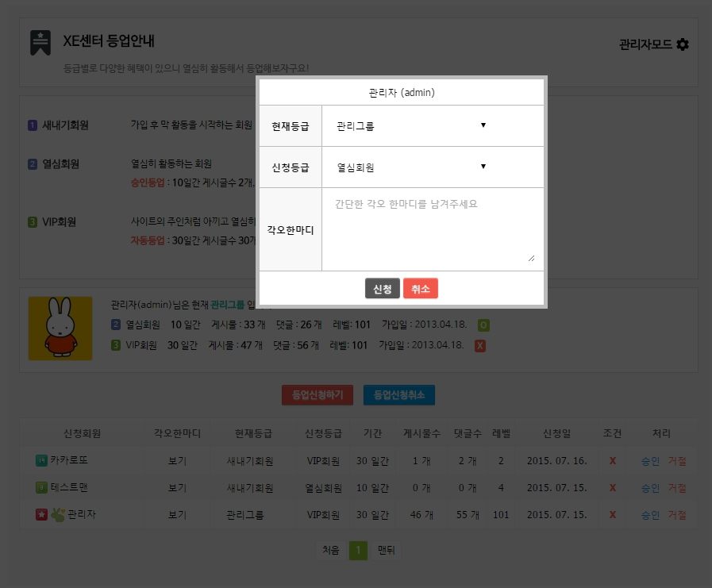Click the red X condition icon for VIP회원
Screen dimensions: 712x588
coord(480,346)
